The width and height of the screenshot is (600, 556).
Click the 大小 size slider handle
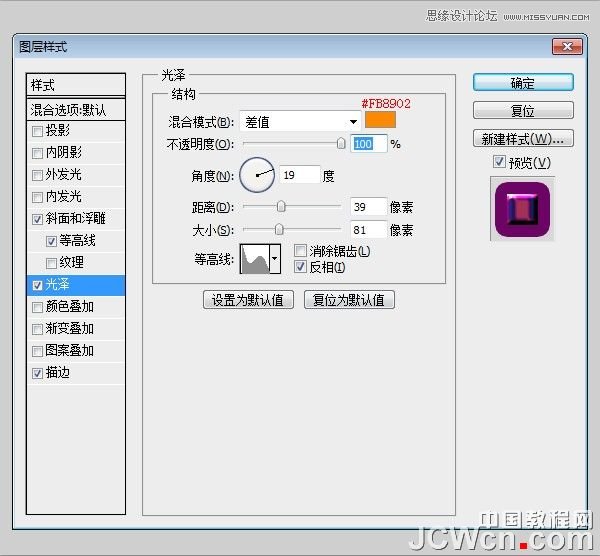pyautogui.click(x=279, y=229)
